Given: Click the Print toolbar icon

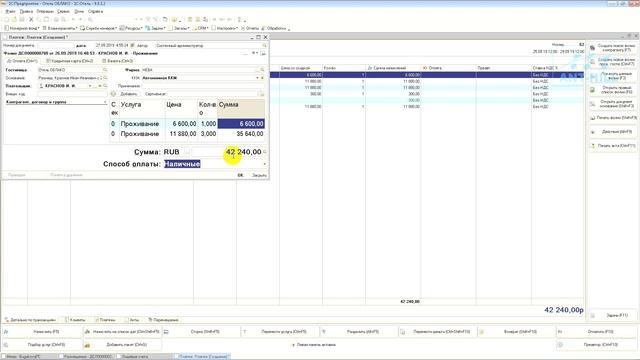Looking at the screenshot, I should coord(56,20).
